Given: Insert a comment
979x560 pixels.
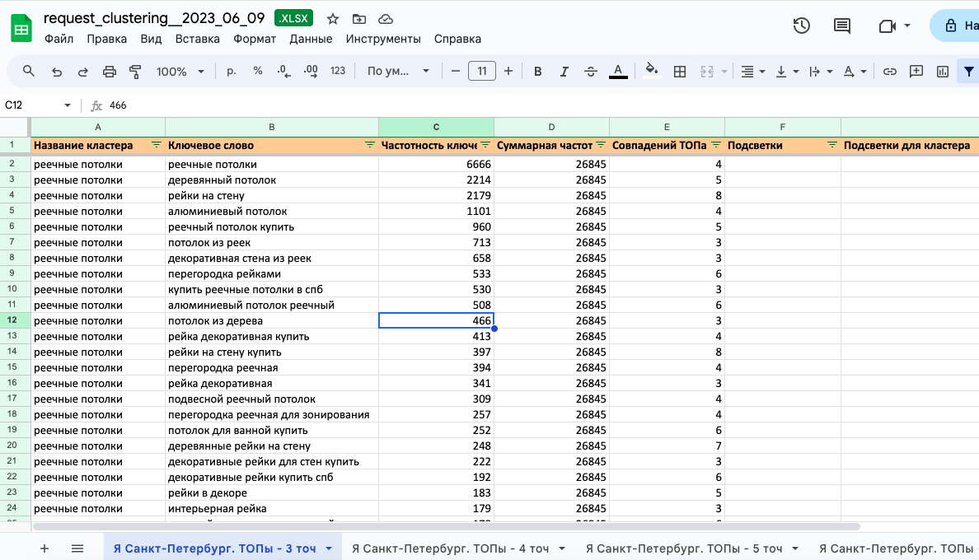Looking at the screenshot, I should 916,72.
